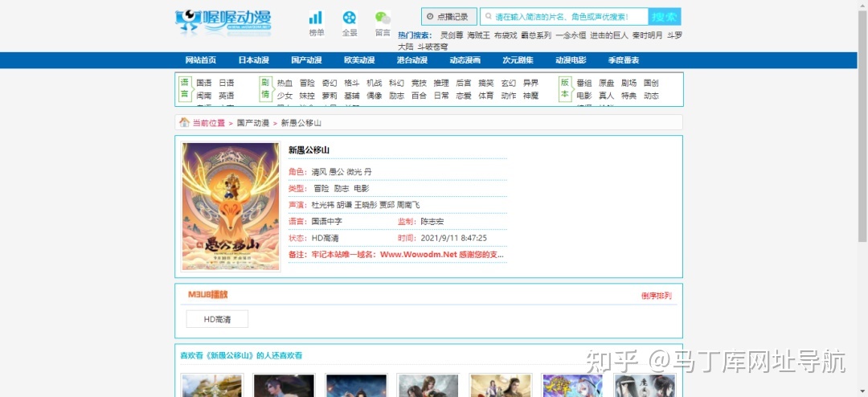Click hot search 秦时明月
This screenshot has width=868, height=397.
click(647, 35)
